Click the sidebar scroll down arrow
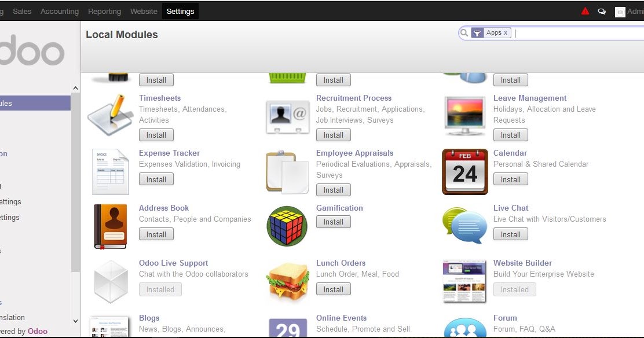This screenshot has width=644, height=338. [x=75, y=321]
